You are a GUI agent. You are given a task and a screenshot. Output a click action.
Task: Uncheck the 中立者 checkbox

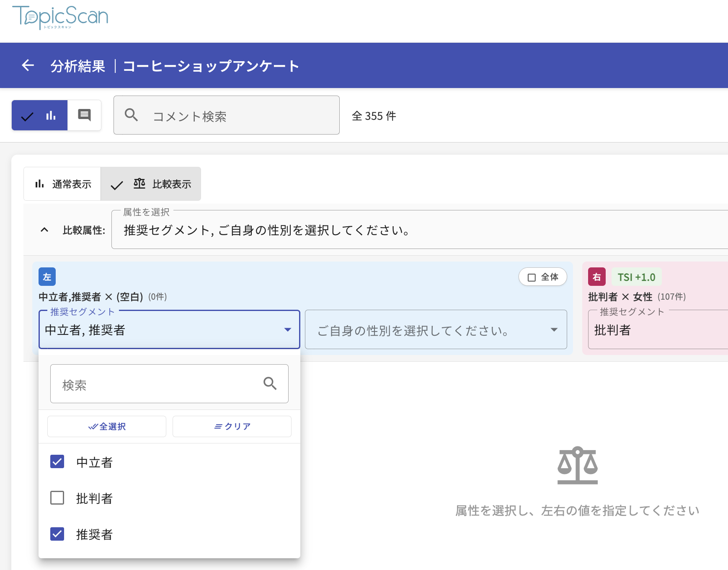(57, 462)
